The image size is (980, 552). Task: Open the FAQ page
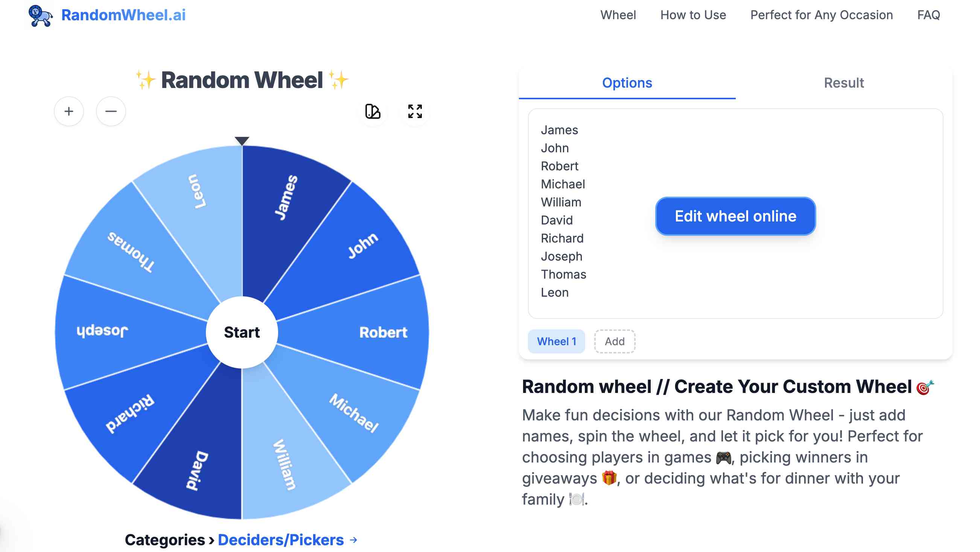pyautogui.click(x=930, y=15)
